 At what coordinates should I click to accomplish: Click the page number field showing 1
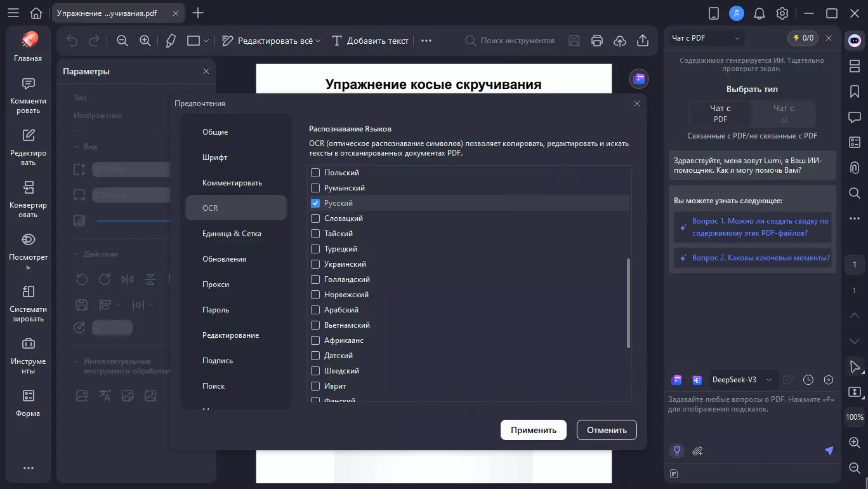click(x=853, y=265)
